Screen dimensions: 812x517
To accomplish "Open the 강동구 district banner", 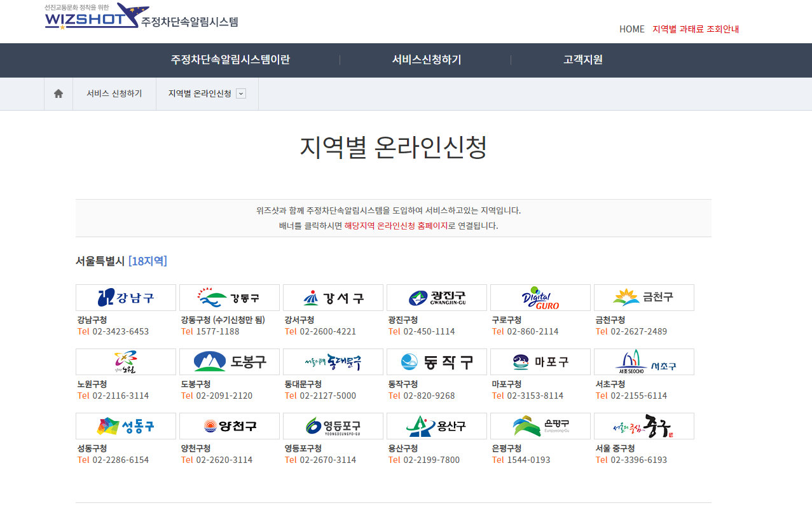I will tap(230, 298).
